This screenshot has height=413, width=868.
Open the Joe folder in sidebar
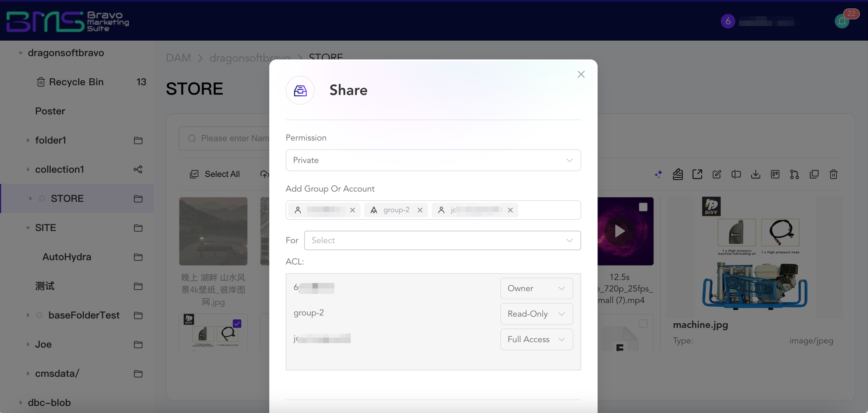43,344
